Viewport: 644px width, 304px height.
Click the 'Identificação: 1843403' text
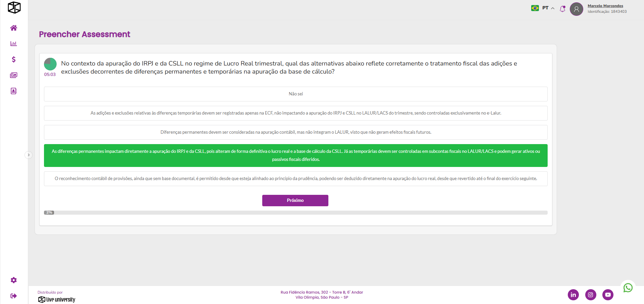tap(607, 11)
